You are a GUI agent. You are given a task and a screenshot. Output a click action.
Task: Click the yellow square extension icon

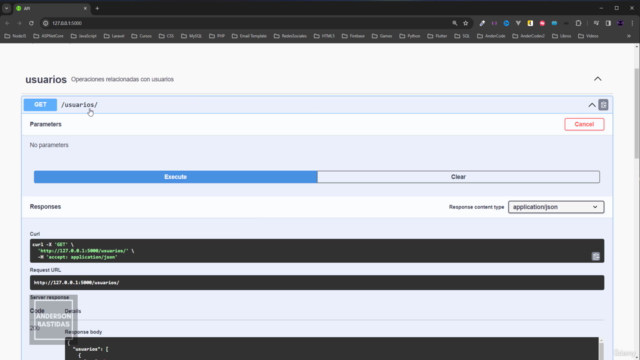pos(530,23)
